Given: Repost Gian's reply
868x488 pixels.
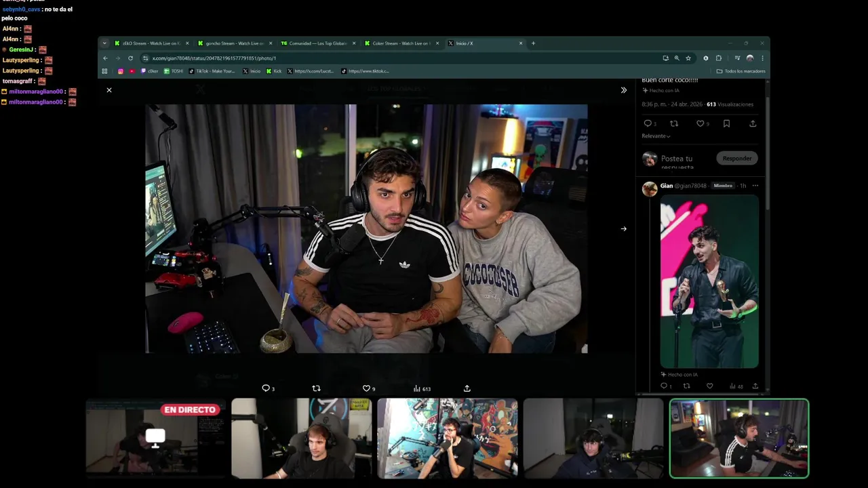Looking at the screenshot, I should coord(686,386).
